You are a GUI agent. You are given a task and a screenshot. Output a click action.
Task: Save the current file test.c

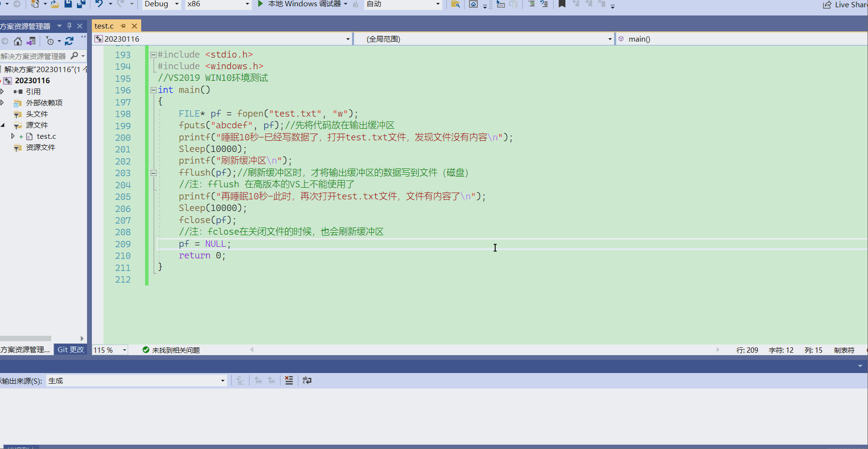point(68,4)
